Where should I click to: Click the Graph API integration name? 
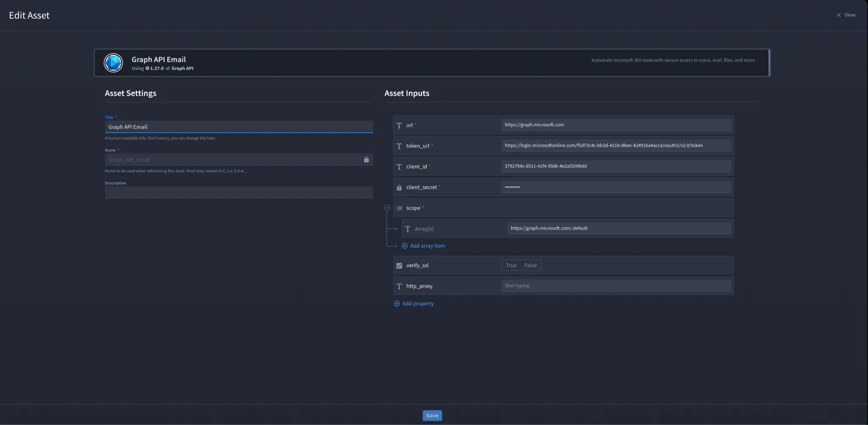tap(182, 68)
